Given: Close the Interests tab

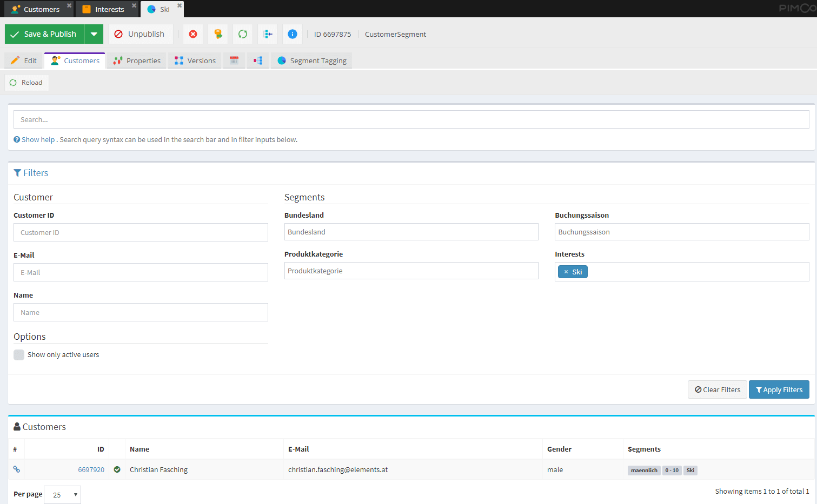Looking at the screenshot, I should (x=134, y=5).
